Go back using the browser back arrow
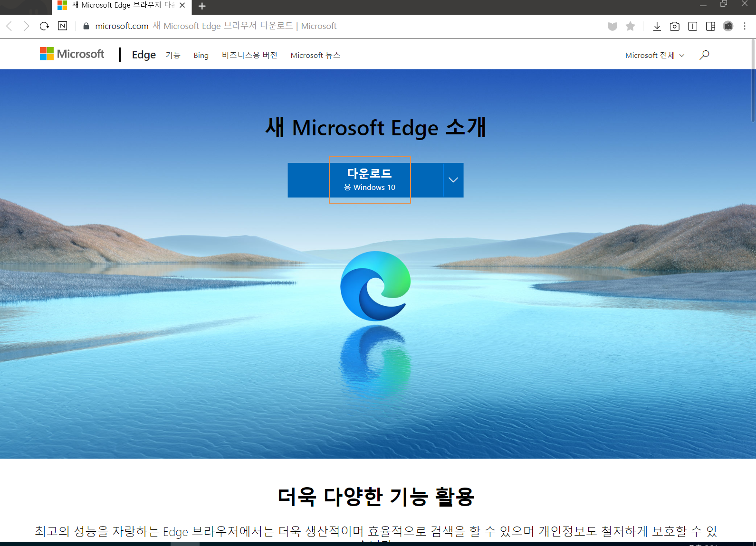The image size is (756, 546). coord(9,26)
